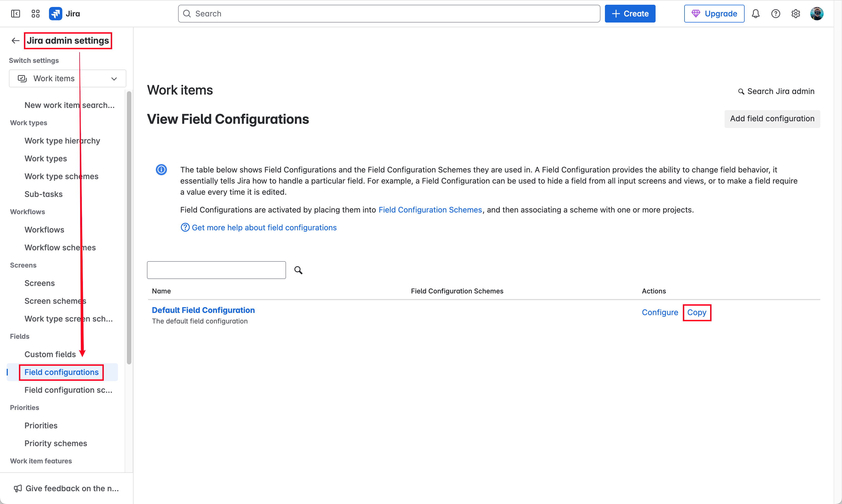
Task: Click the Upgrade button
Action: pos(714,14)
